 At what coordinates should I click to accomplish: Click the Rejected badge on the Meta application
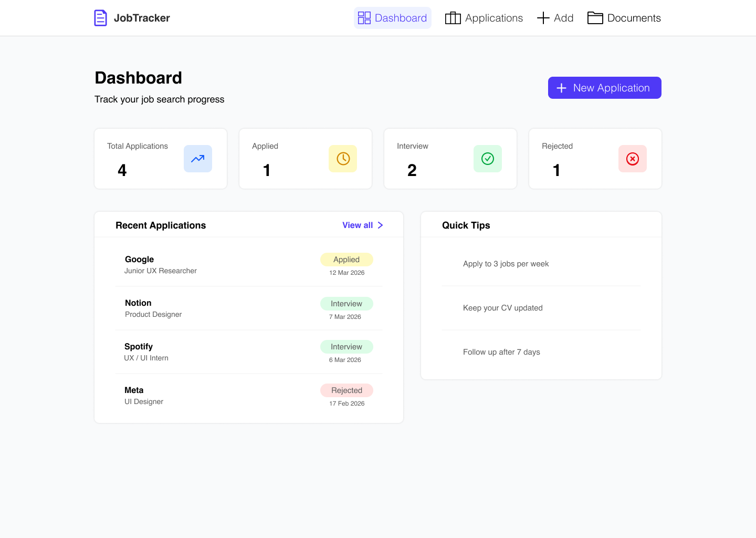pyautogui.click(x=346, y=390)
